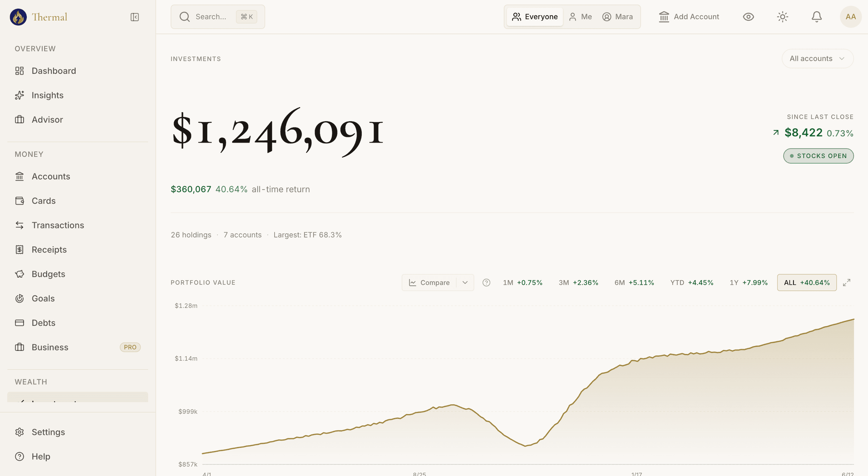Open the All accounts dropdown
Viewport: 868px width, 476px height.
tap(817, 59)
